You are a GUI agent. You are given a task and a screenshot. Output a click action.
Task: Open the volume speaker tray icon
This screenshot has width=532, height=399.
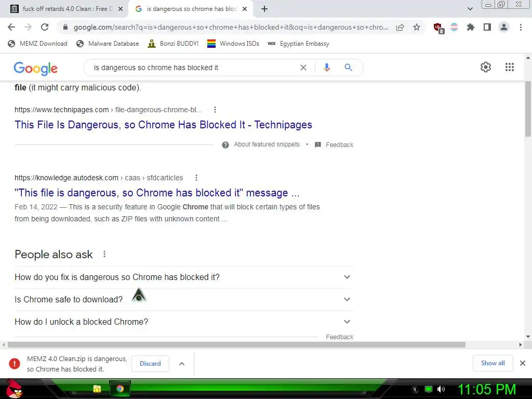click(x=441, y=389)
